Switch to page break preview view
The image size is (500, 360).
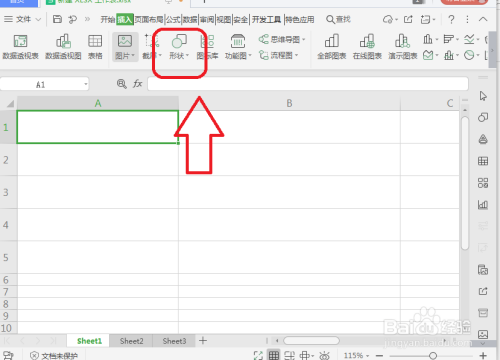point(289,355)
